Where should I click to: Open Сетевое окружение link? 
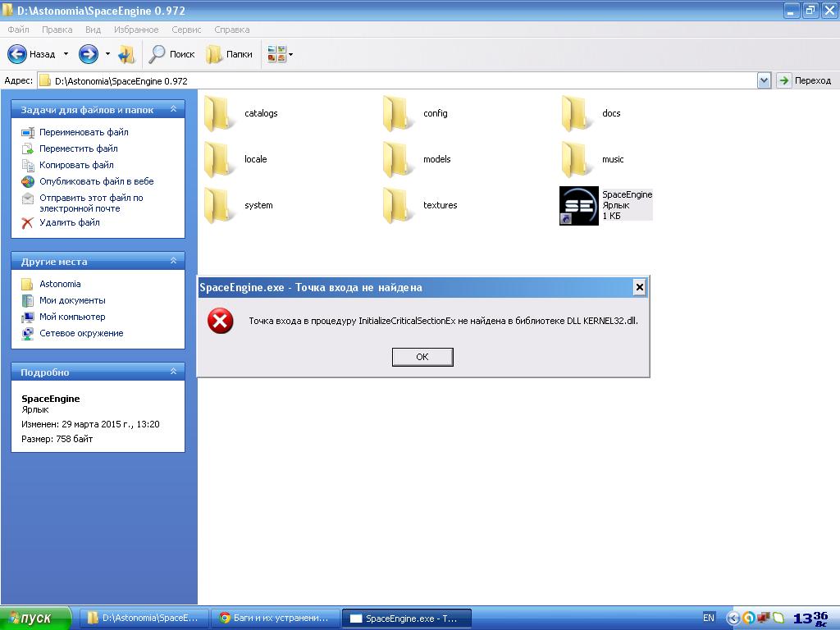click(x=81, y=333)
